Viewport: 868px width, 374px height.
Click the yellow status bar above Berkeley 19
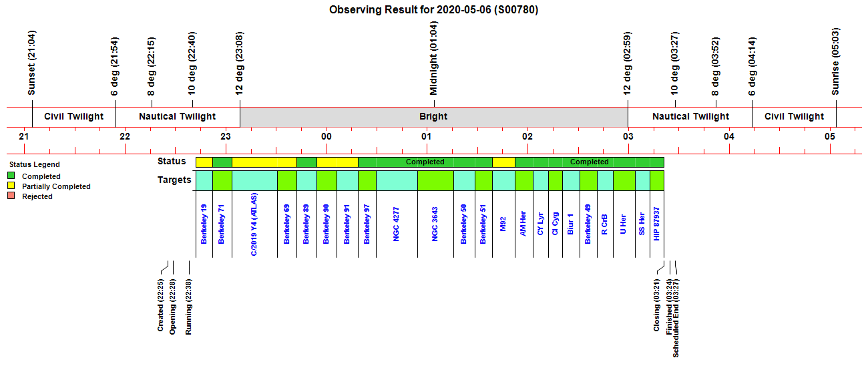tap(204, 162)
